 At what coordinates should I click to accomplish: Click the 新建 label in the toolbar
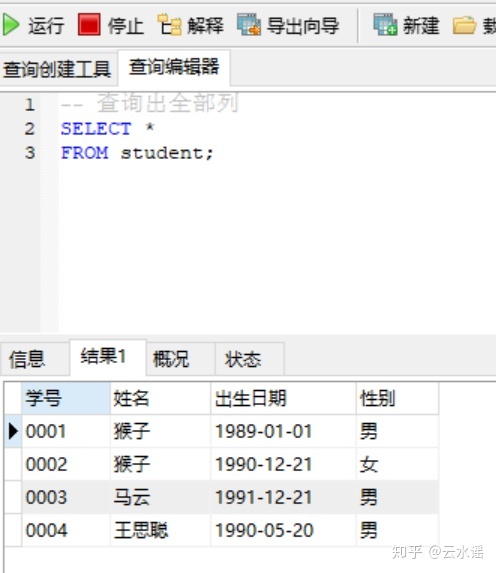tap(421, 26)
